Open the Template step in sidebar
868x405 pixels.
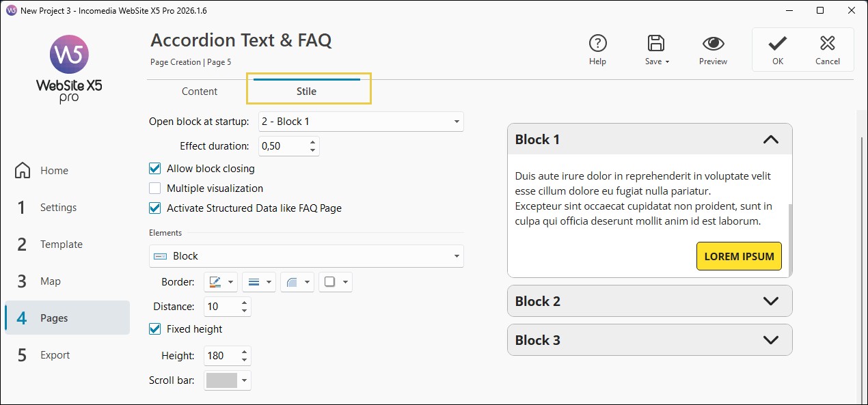click(x=61, y=245)
